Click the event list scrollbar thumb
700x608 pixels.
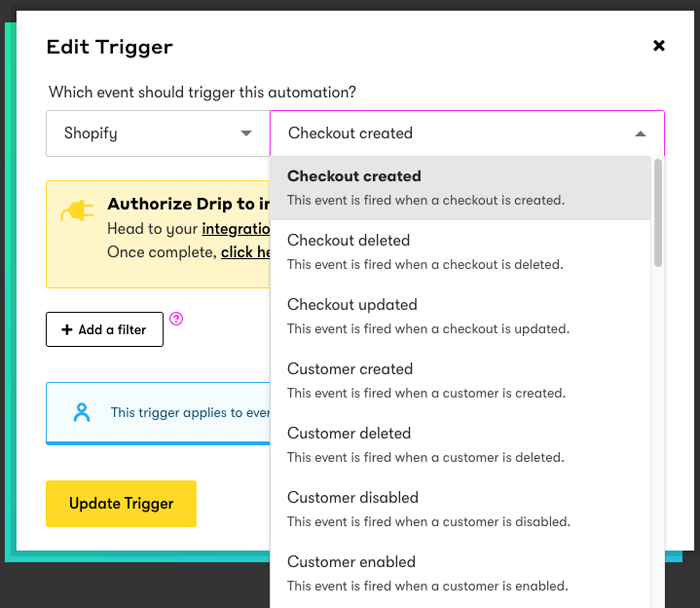click(657, 212)
